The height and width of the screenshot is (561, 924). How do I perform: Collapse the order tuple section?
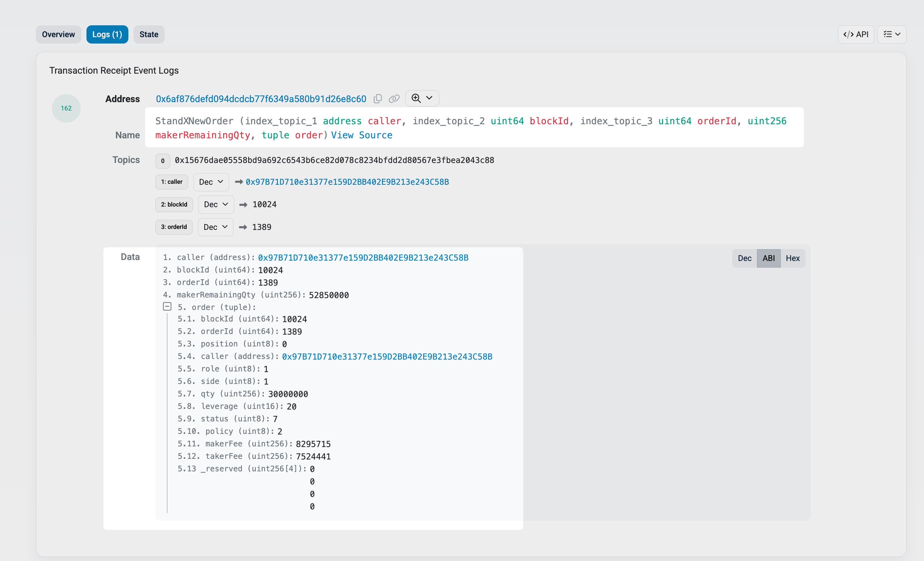[x=167, y=306]
